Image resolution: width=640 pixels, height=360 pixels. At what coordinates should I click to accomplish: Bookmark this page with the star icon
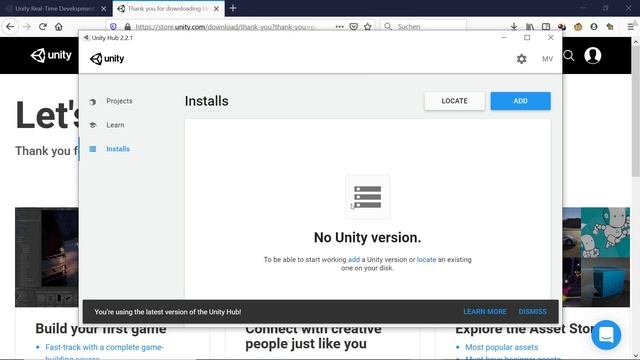coord(368,27)
